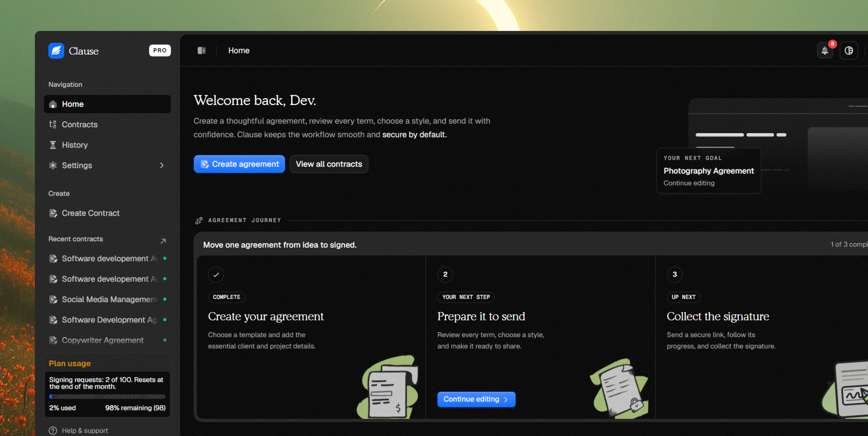The height and width of the screenshot is (436, 868).
Task: Click the Settings gear icon
Action: pos(53,165)
